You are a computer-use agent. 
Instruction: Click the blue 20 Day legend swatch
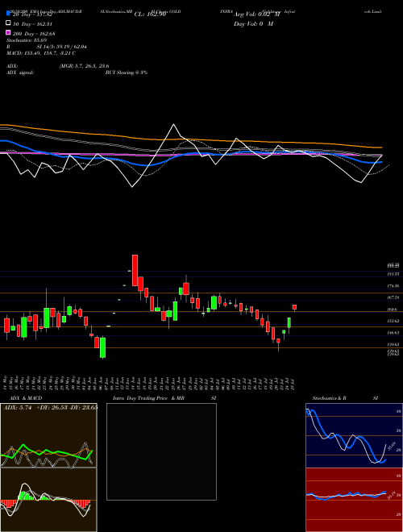click(8, 13)
